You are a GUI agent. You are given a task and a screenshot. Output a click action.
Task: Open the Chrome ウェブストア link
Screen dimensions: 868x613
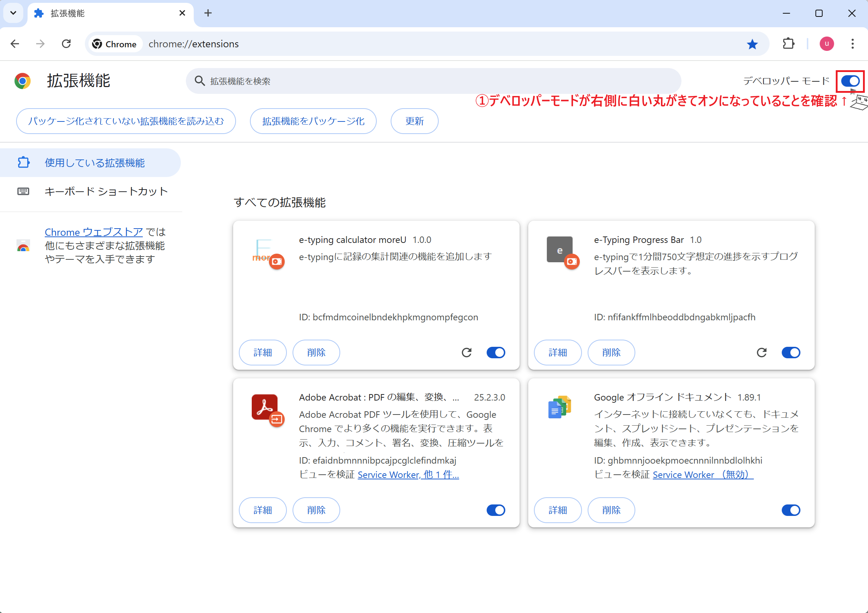[94, 232]
